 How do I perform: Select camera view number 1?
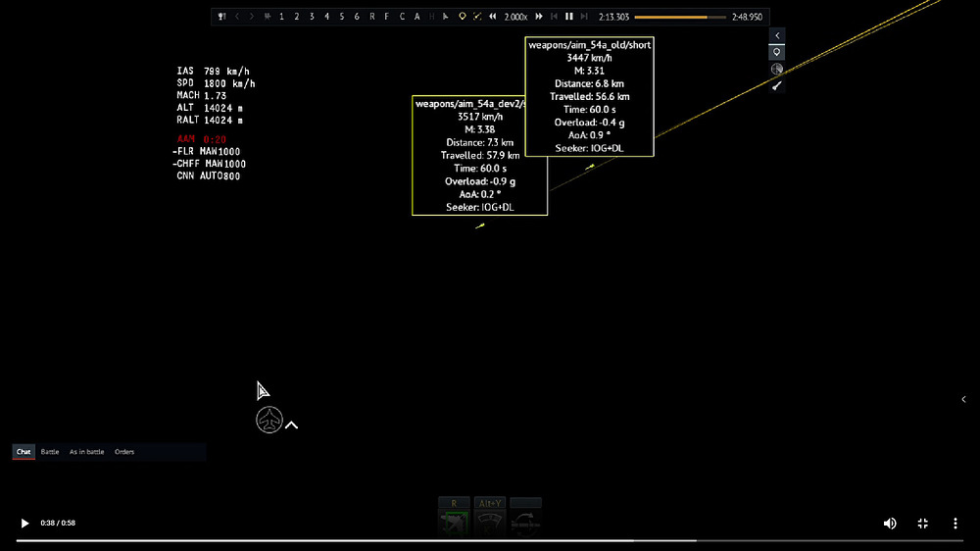(282, 17)
